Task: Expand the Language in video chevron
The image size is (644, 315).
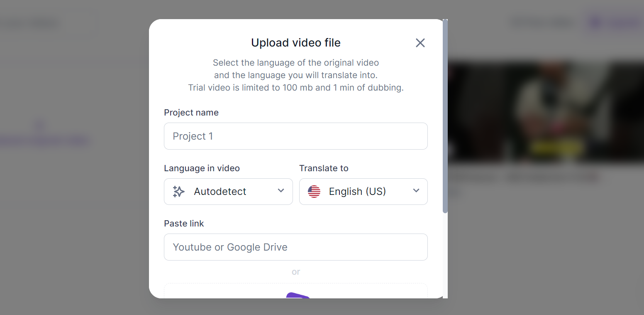Action: pos(281,191)
